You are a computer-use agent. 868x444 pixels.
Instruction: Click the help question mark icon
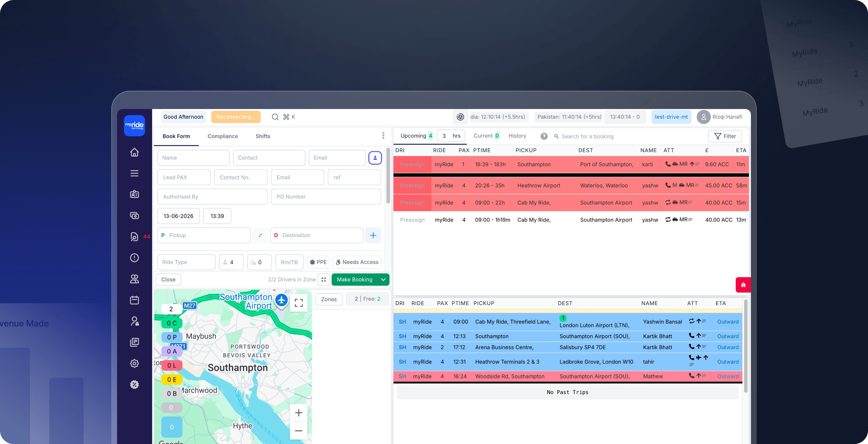click(x=544, y=136)
